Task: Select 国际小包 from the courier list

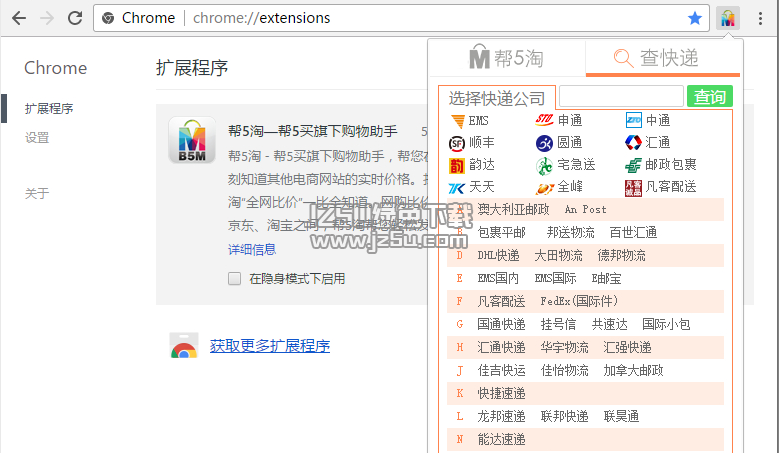Action: pos(666,324)
